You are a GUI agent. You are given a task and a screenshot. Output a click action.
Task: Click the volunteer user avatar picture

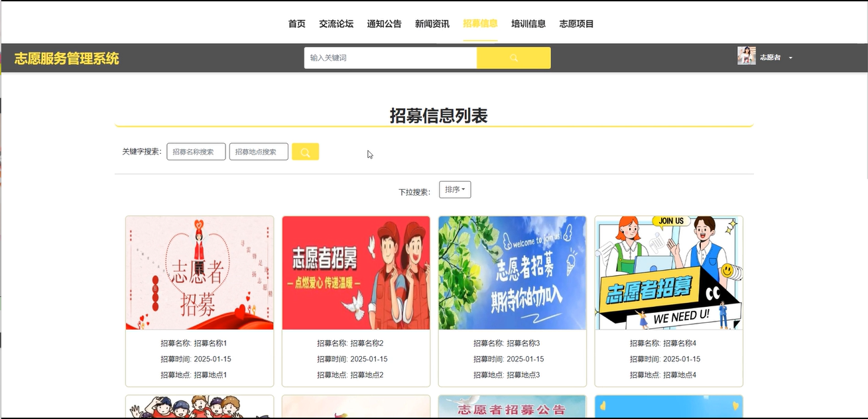pyautogui.click(x=747, y=56)
